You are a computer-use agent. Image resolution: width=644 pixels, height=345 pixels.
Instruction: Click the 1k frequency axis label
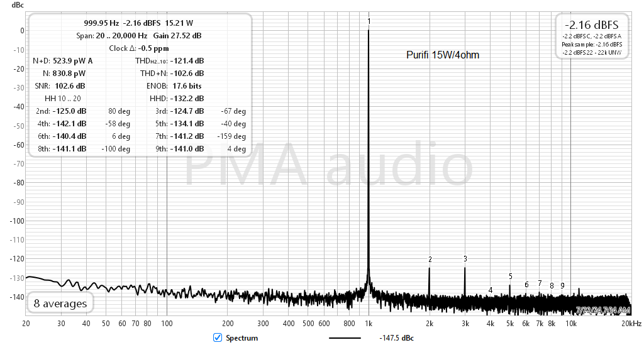click(x=369, y=323)
